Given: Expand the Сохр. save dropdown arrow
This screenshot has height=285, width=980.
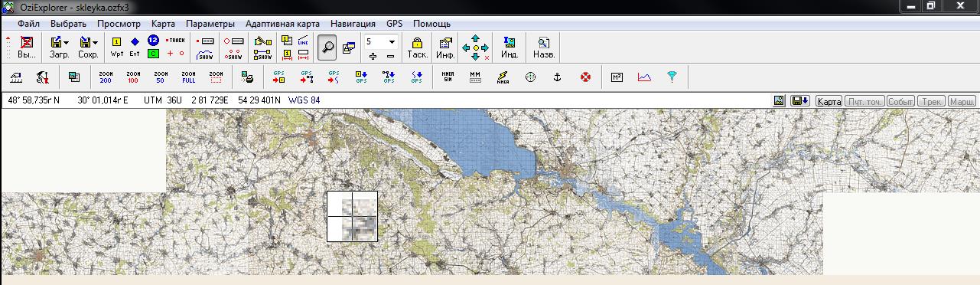Looking at the screenshot, I should [x=95, y=43].
